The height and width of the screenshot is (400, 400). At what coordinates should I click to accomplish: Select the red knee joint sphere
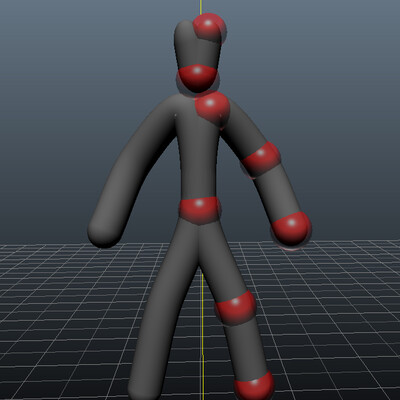(x=236, y=308)
